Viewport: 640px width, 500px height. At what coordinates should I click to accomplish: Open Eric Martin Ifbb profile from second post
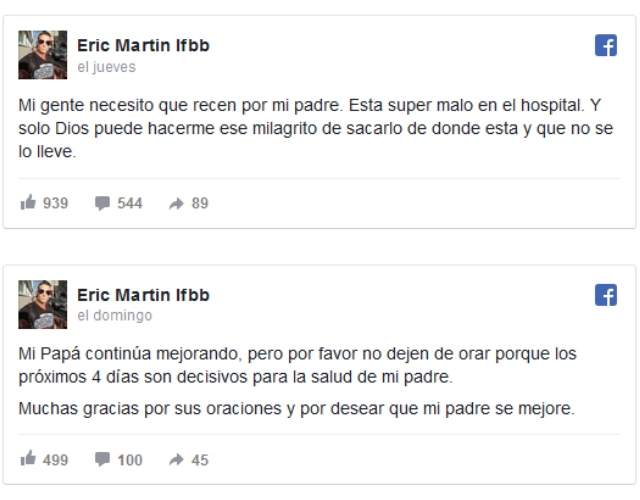143,295
